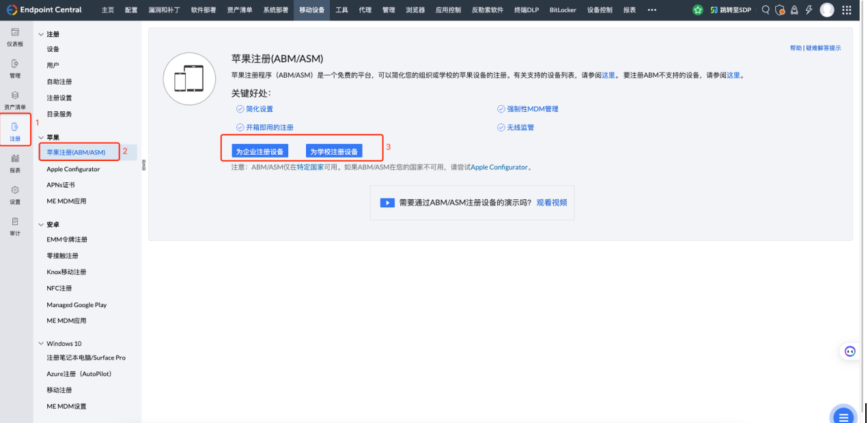Click the 特定国家 link
868x423 pixels.
click(310, 167)
